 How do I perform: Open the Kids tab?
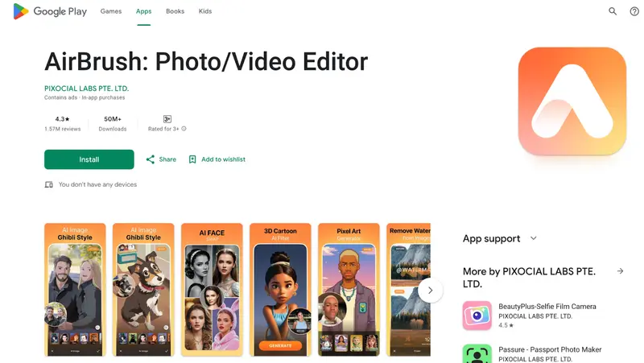click(x=205, y=11)
